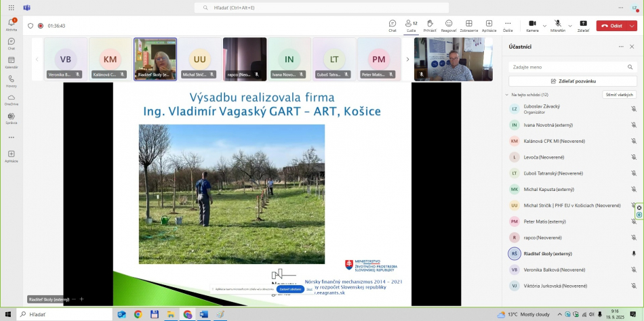Open Hovory calls in the left sidebar
The width and height of the screenshot is (644, 321).
pos(11,81)
